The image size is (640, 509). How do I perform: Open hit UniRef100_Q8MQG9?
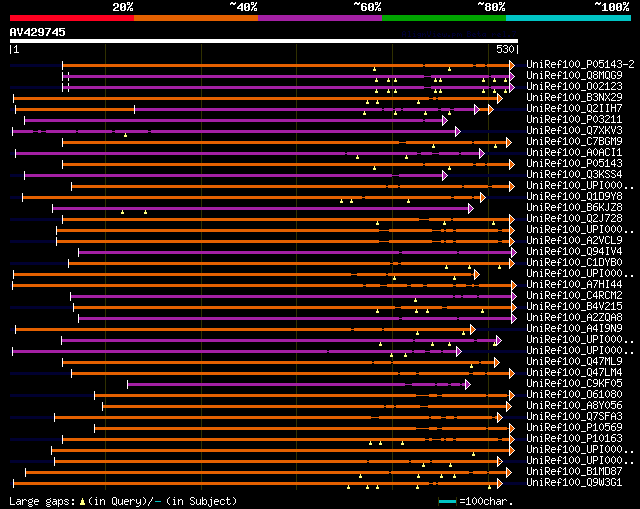(x=574, y=76)
